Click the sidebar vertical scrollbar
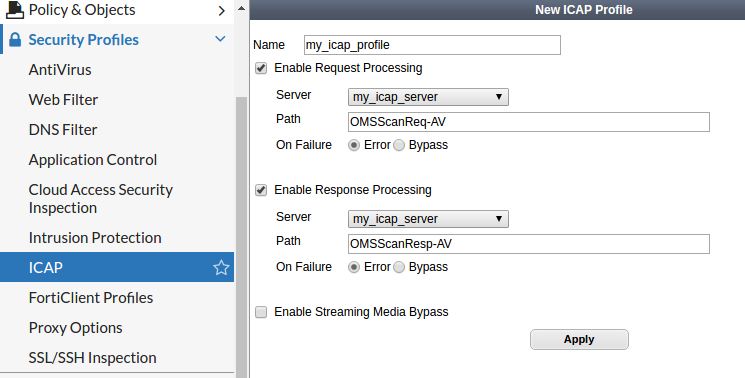The image size is (745, 378). pyautogui.click(x=241, y=237)
